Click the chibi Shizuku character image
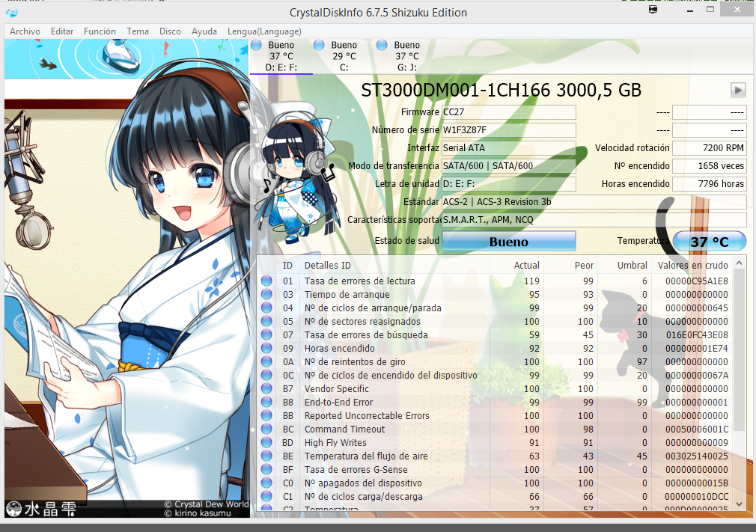 (x=295, y=174)
